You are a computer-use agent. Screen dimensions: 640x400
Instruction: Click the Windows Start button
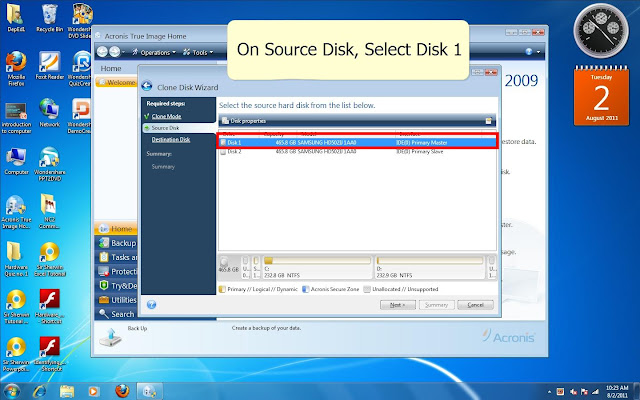pyautogui.click(x=11, y=391)
